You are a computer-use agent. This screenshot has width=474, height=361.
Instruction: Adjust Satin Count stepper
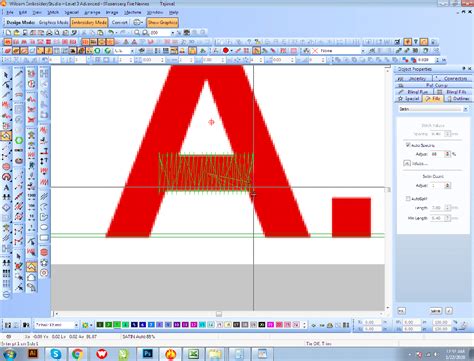tap(447, 185)
